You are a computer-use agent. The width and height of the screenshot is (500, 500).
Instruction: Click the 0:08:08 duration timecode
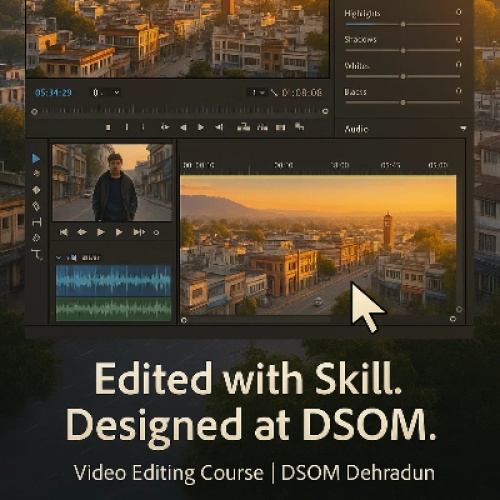(302, 92)
